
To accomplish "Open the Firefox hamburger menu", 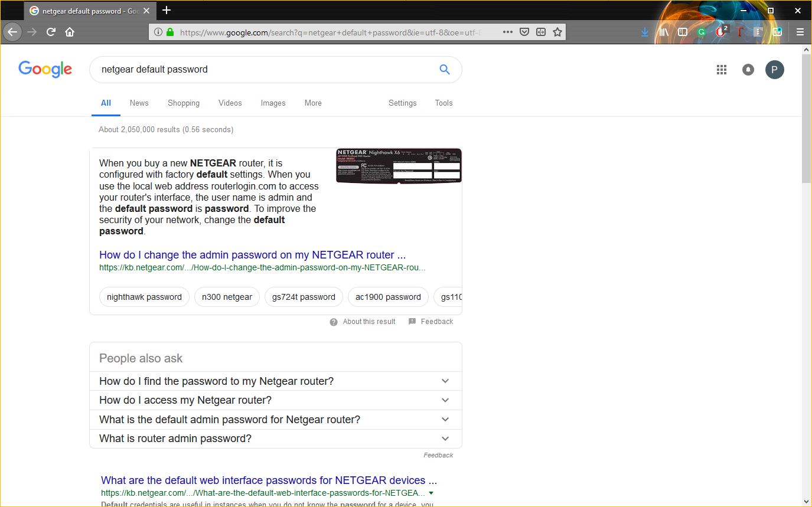I will click(800, 32).
